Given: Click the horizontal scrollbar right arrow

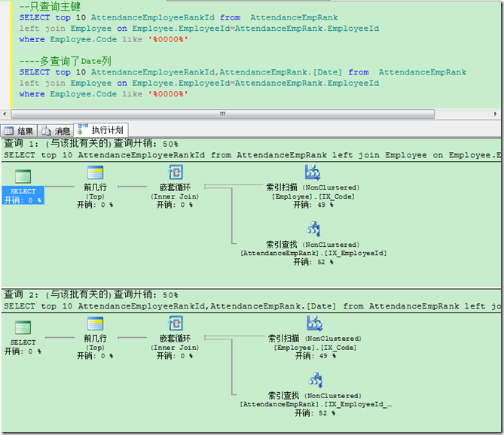Looking at the screenshot, I should 495,114.
